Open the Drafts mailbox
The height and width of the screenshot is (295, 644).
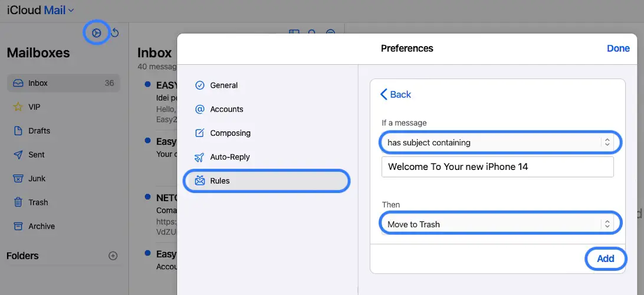39,131
